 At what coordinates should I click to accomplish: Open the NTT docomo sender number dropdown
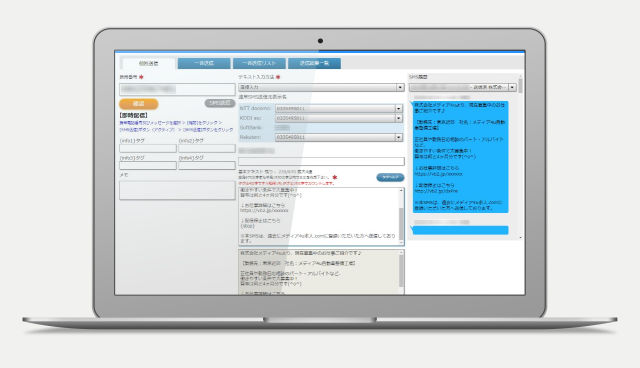[339, 109]
